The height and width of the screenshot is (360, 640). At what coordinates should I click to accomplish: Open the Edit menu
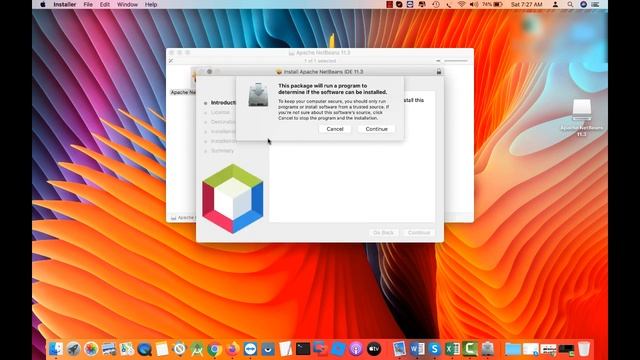point(105,4)
